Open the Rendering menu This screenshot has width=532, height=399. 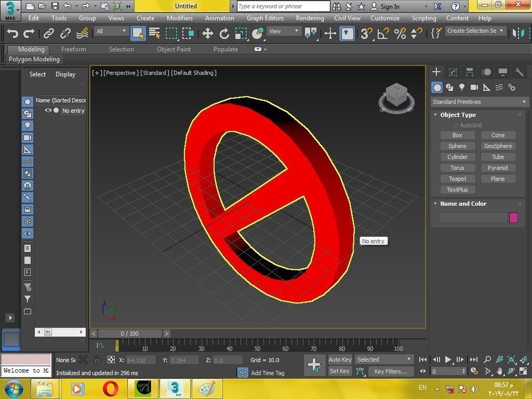(310, 18)
